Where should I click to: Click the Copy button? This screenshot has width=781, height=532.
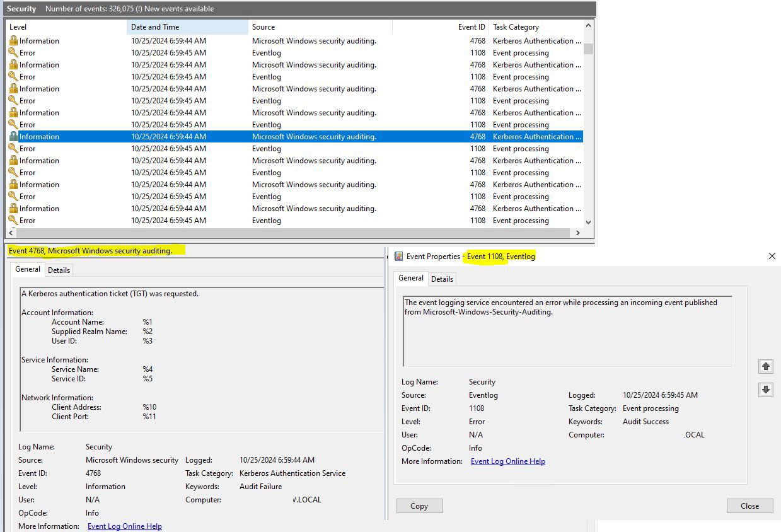coord(419,506)
